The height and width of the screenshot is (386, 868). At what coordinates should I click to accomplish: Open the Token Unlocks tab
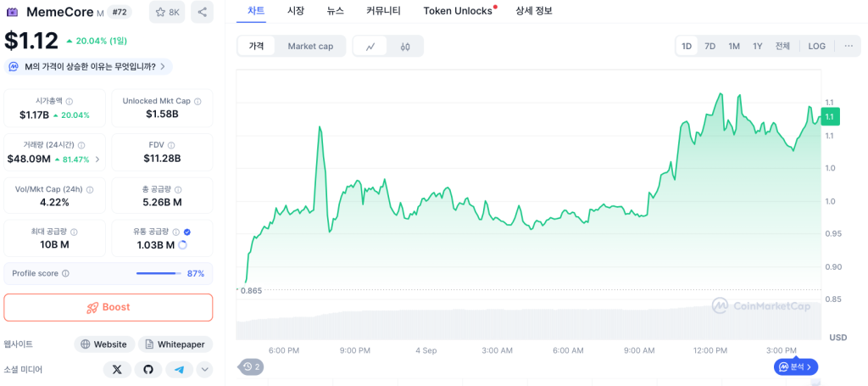pyautogui.click(x=458, y=11)
